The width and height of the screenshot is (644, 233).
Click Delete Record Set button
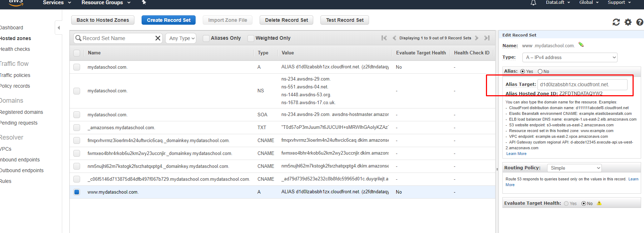pos(286,20)
